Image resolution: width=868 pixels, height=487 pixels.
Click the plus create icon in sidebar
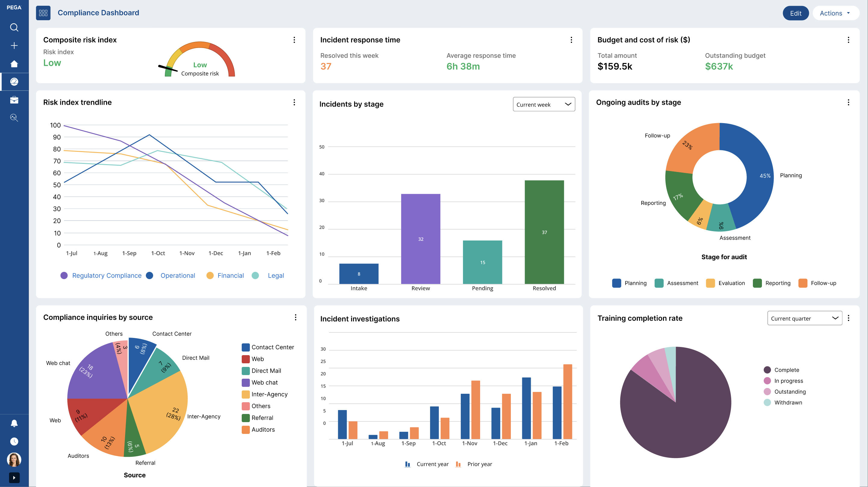tap(14, 46)
